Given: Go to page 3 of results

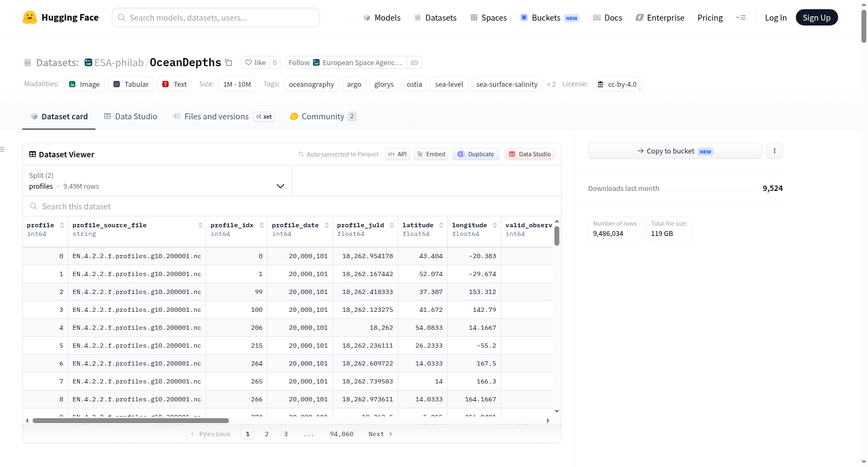Looking at the screenshot, I should click(x=286, y=434).
